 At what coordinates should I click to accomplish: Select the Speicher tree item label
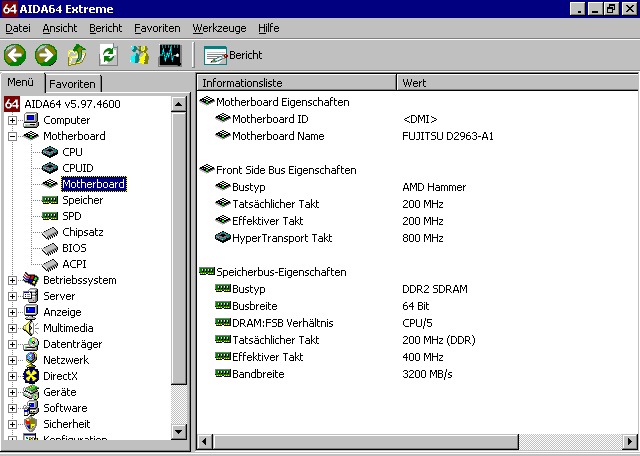click(x=83, y=200)
